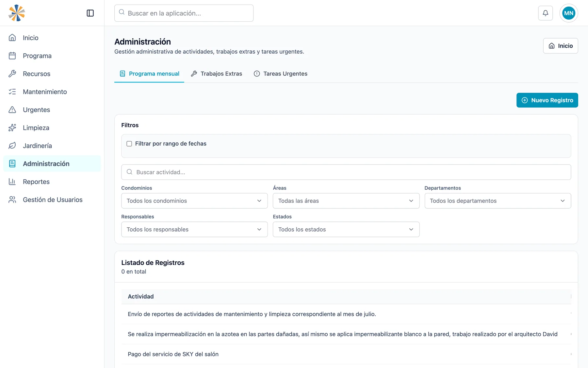The height and width of the screenshot is (368, 588).
Task: Open Gestión de Usuarios in the sidebar
Action: pyautogui.click(x=52, y=200)
